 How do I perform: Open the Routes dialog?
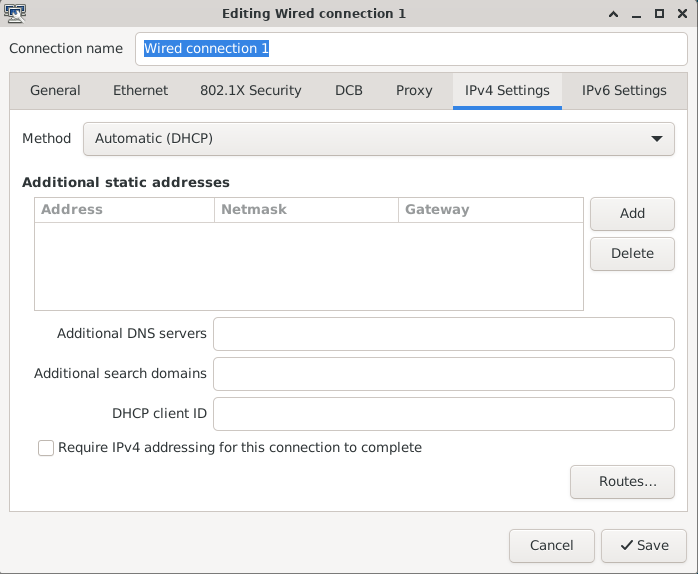pos(622,482)
